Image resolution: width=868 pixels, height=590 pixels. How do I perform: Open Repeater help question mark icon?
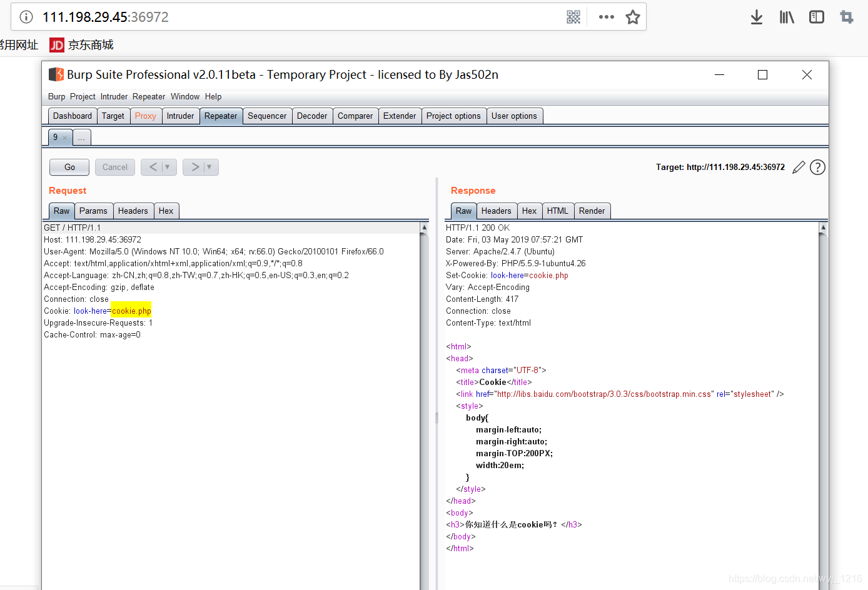pos(817,167)
